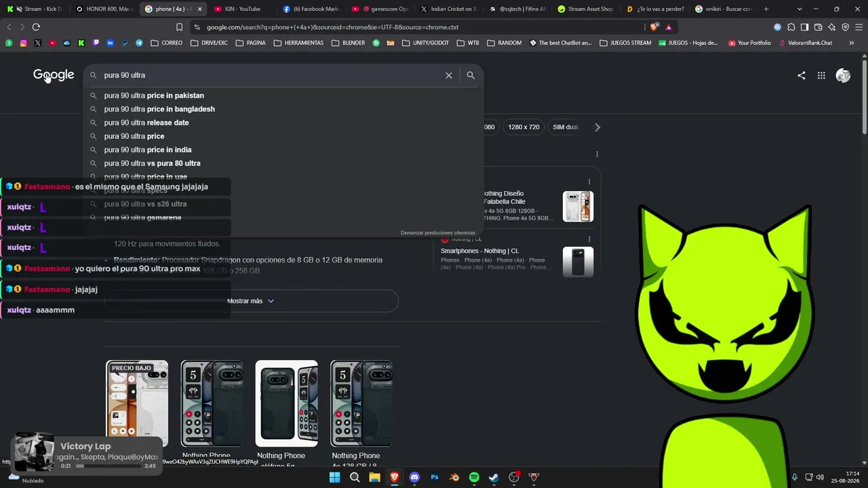This screenshot has height=488, width=868.
Task: Close the active 'phone (4a)' tab
Action: coord(199,9)
